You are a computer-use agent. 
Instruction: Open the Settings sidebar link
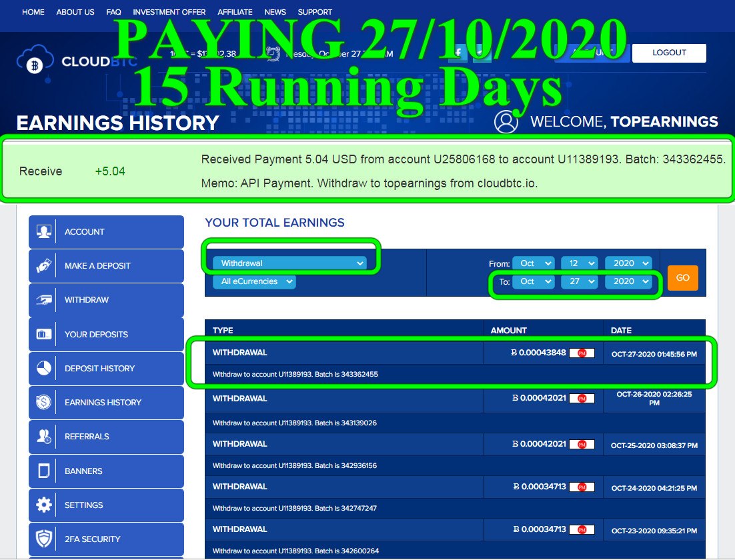106,505
